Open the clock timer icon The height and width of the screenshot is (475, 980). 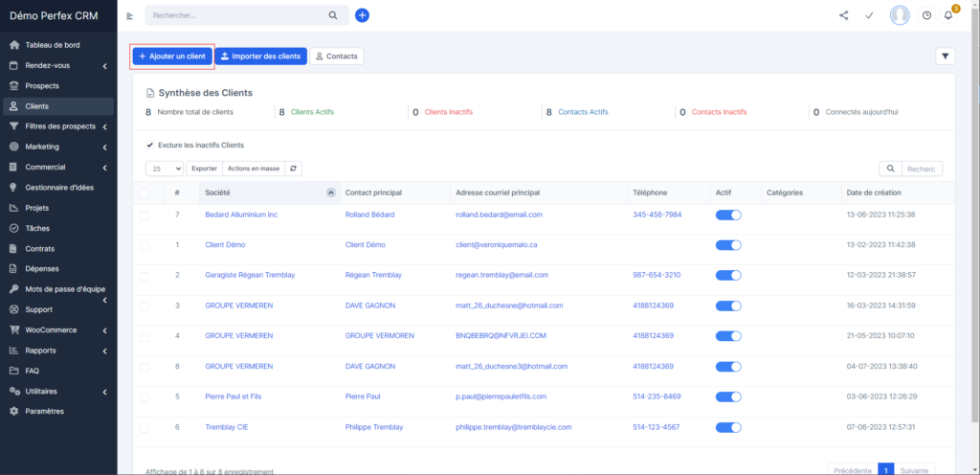click(x=926, y=15)
